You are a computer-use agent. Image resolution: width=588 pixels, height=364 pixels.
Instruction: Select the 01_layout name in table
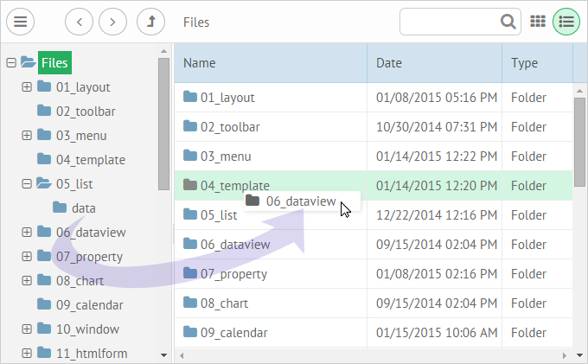[227, 98]
